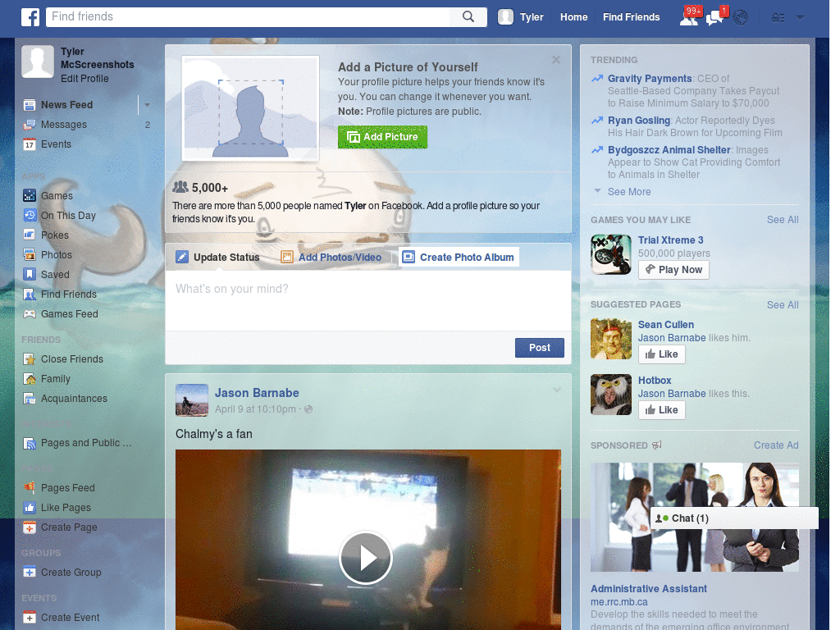Open the Edit Profile link
This screenshot has width=840, height=630.
click(84, 79)
